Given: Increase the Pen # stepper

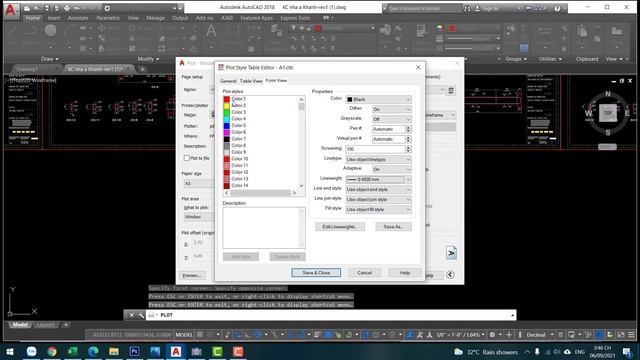Looking at the screenshot, I should point(408,127).
